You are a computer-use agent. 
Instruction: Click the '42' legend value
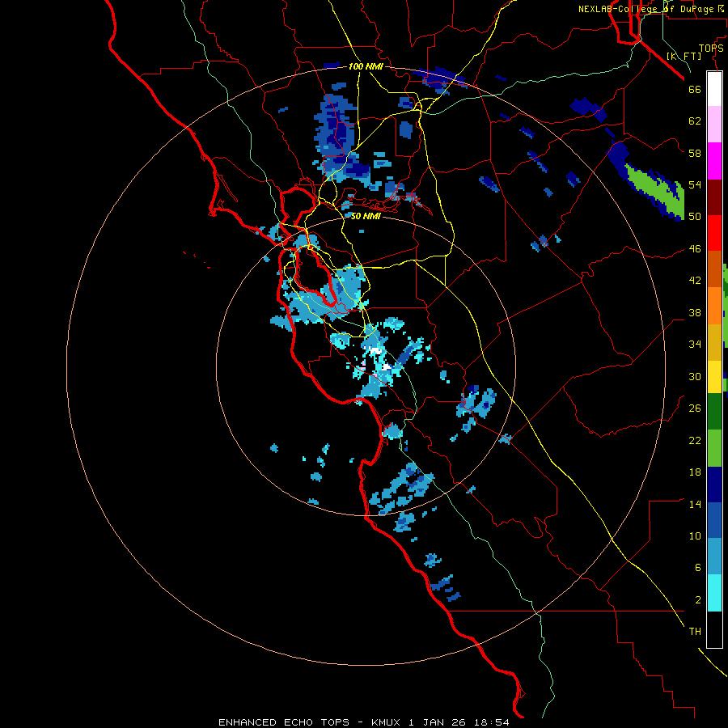tap(695, 281)
